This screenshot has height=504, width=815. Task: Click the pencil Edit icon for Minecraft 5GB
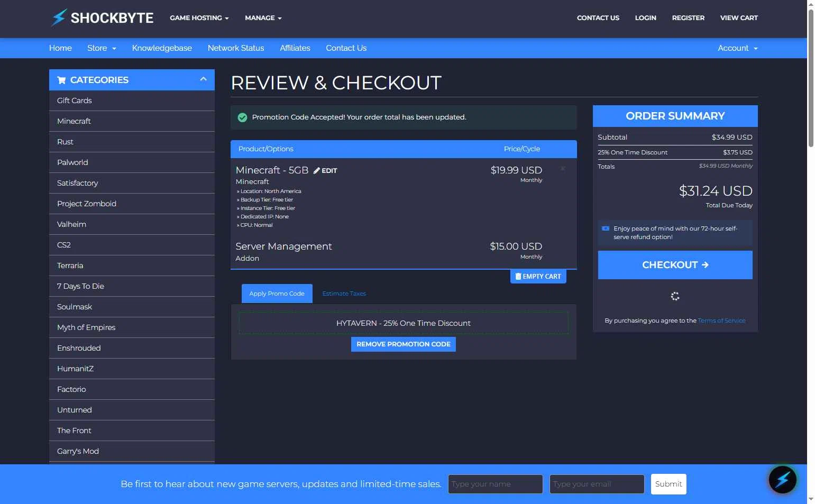[317, 171]
